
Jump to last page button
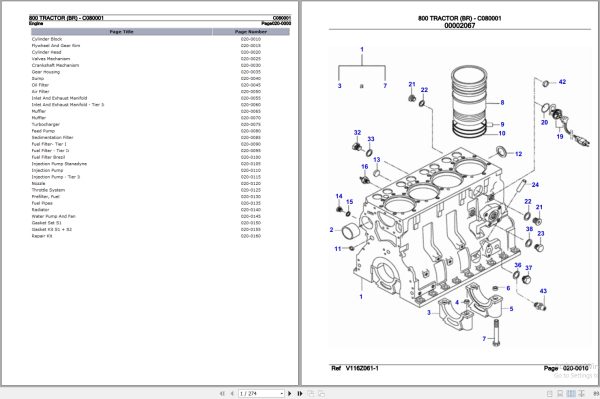(300, 393)
